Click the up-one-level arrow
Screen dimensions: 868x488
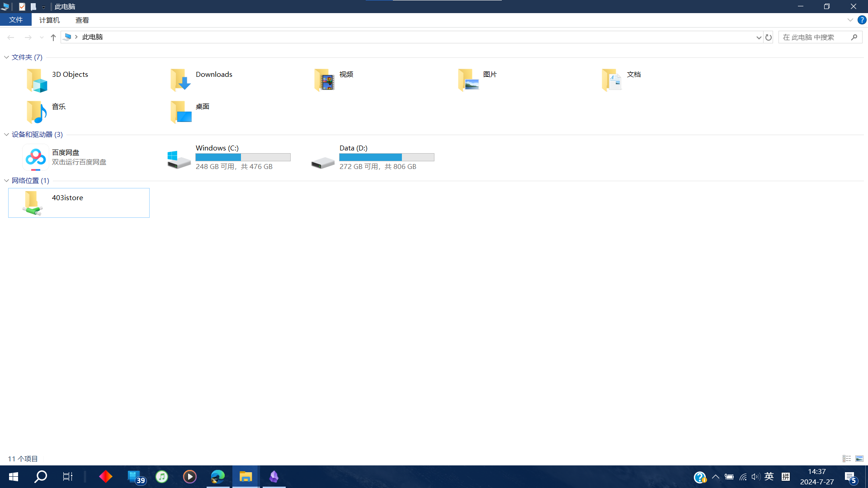click(x=53, y=37)
